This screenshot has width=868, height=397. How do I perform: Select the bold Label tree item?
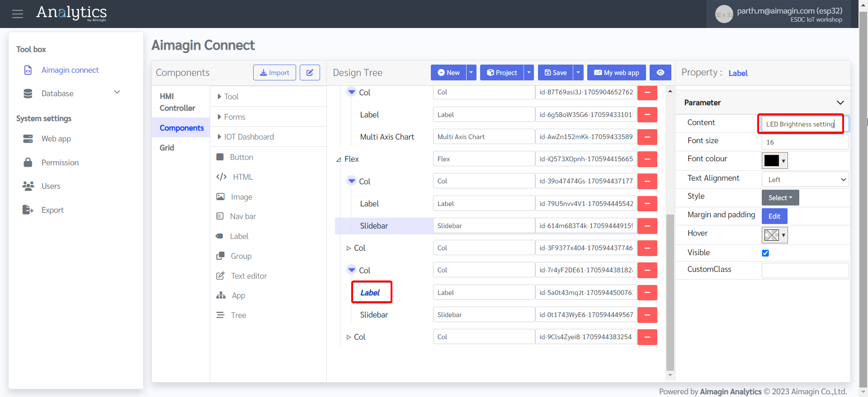[370, 293]
